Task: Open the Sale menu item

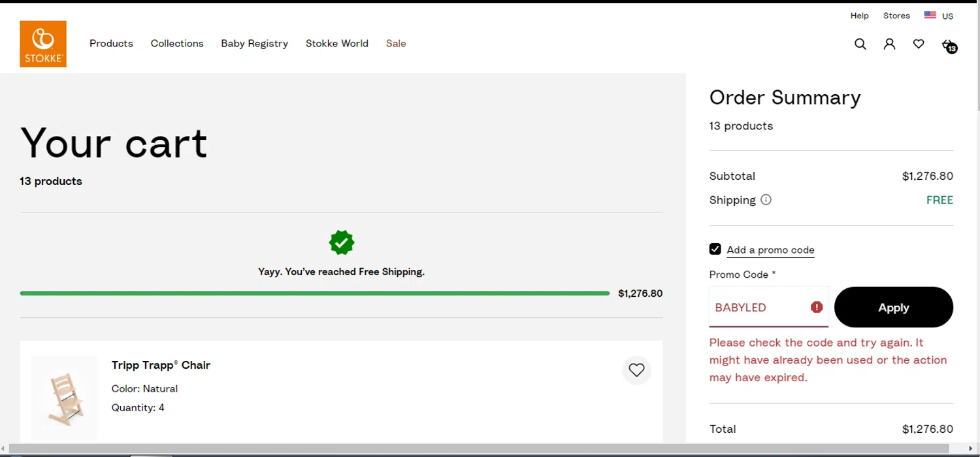Action: point(396,43)
